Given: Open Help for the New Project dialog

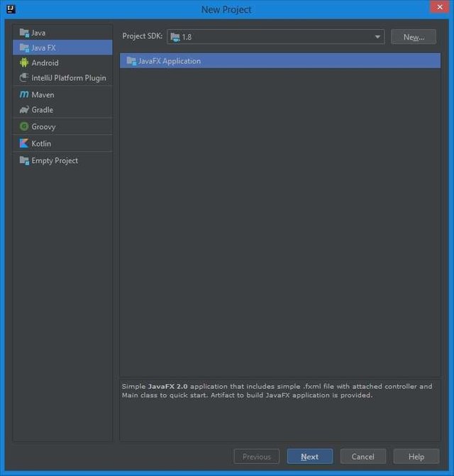Looking at the screenshot, I should tap(416, 456).
